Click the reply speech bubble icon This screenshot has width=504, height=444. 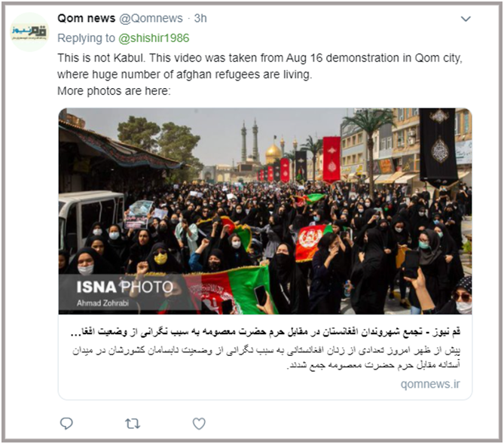click(x=66, y=424)
